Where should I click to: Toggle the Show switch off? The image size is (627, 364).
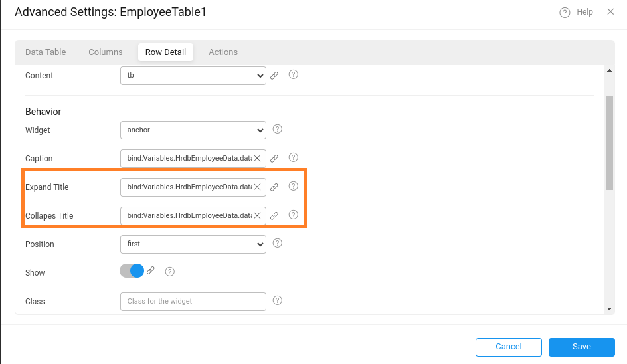tap(132, 271)
